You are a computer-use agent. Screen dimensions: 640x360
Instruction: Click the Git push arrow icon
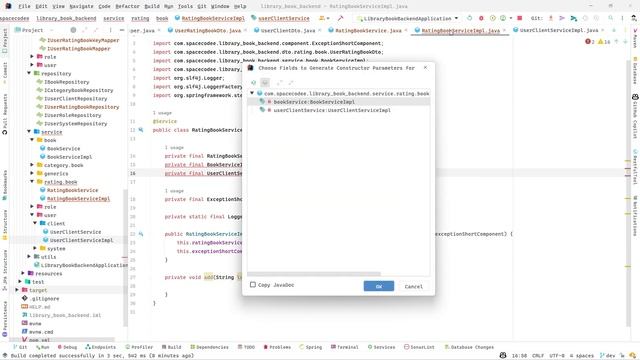[x=562, y=18]
